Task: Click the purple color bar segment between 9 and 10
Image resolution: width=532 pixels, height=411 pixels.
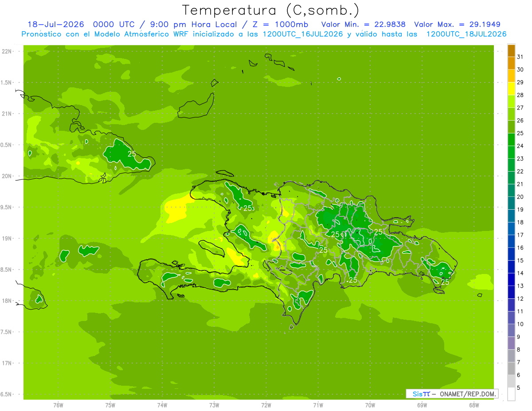Action: (x=511, y=330)
